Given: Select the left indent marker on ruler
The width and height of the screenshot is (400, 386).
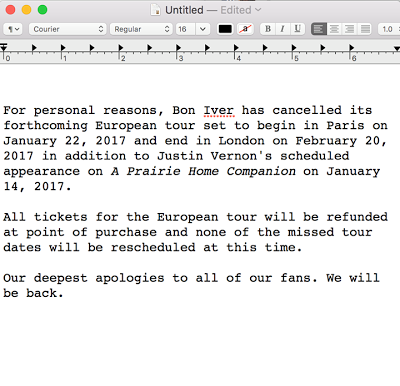Looking at the screenshot, I should [x=4, y=48].
